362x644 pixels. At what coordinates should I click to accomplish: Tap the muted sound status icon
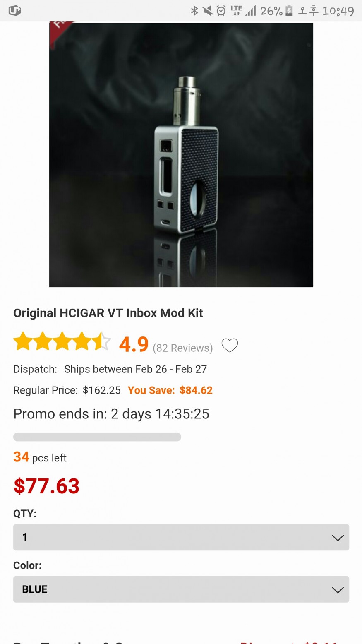[208, 11]
